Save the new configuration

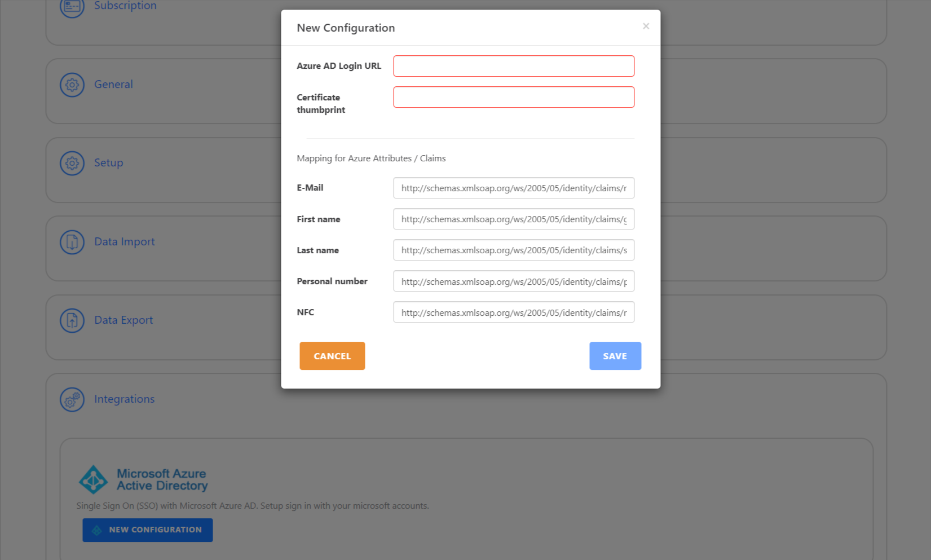click(615, 356)
